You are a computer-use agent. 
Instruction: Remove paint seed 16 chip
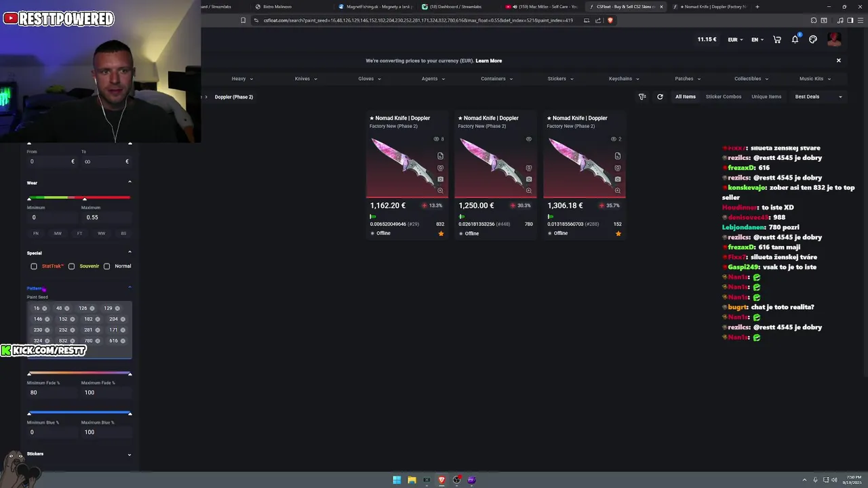[45, 308]
